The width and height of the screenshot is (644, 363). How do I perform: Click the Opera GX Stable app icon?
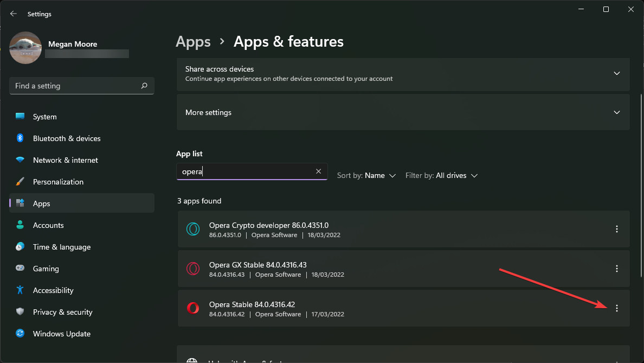pyautogui.click(x=193, y=269)
